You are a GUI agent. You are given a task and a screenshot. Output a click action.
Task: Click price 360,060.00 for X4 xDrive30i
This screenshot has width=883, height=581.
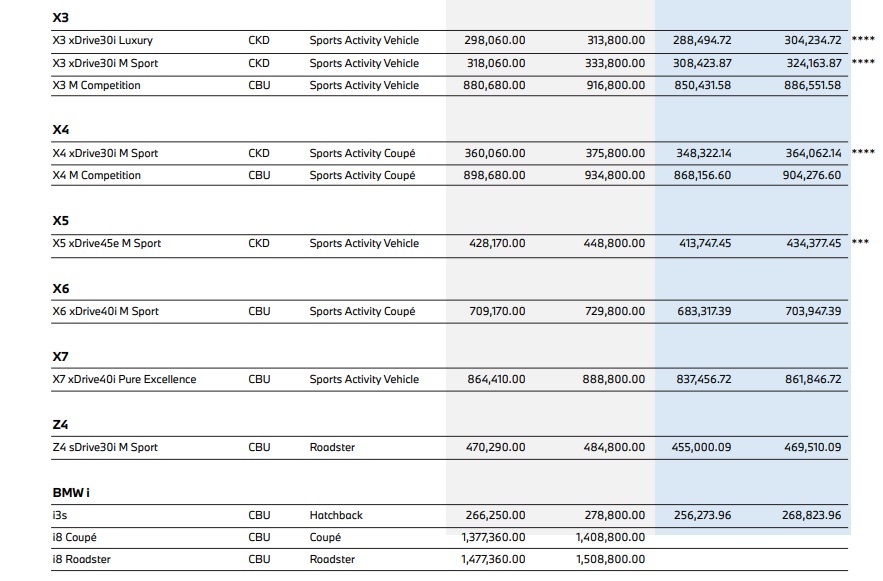click(494, 153)
